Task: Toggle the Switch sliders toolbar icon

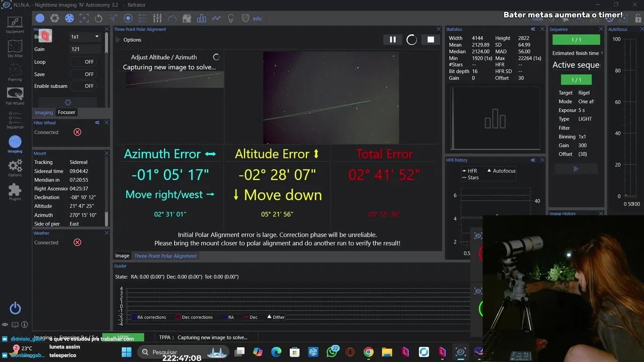Action: pyautogui.click(x=157, y=19)
